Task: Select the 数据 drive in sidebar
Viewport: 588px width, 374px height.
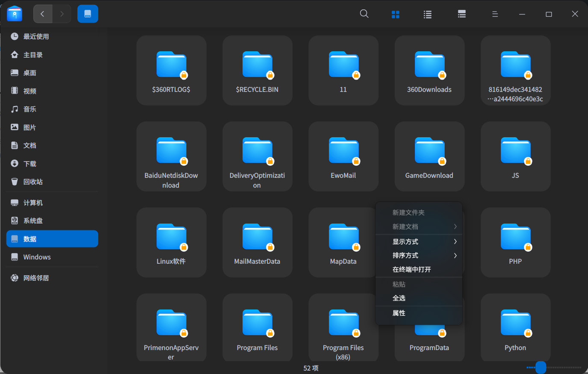Action: (x=52, y=239)
